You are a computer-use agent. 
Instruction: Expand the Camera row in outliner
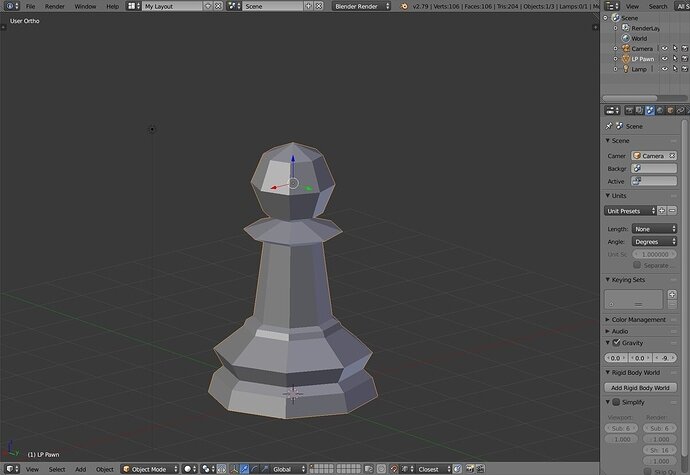616,48
